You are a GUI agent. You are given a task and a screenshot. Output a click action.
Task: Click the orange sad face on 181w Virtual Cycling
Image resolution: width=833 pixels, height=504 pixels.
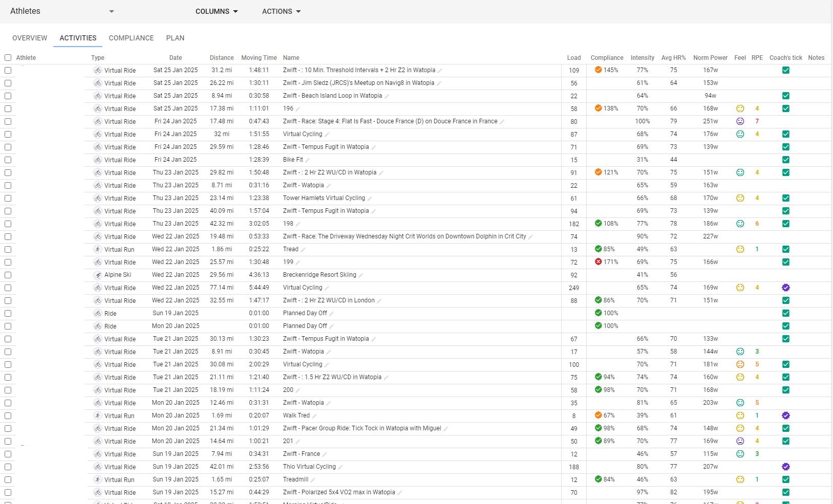coord(740,364)
